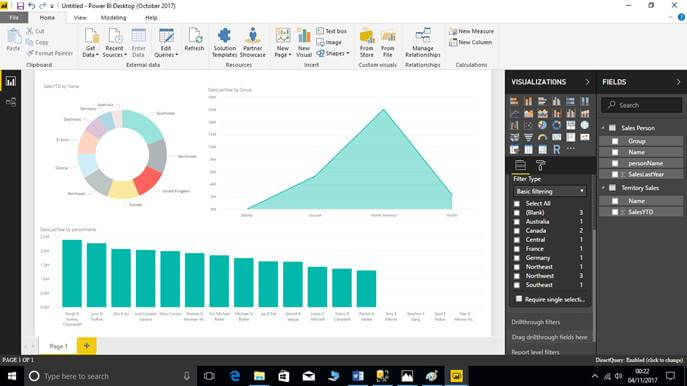Open the Edit Queries dropdown
Viewport: 687px width, 386px height.
(x=166, y=42)
